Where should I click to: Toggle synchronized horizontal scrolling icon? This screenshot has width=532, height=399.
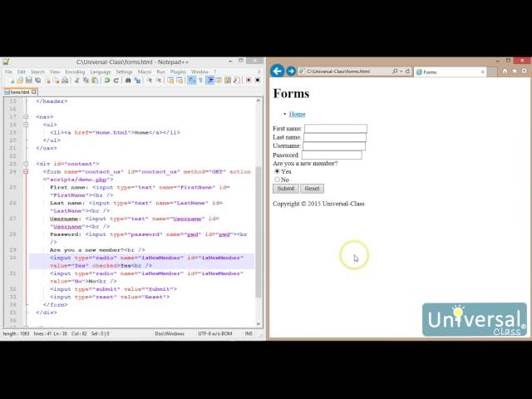(x=180, y=81)
